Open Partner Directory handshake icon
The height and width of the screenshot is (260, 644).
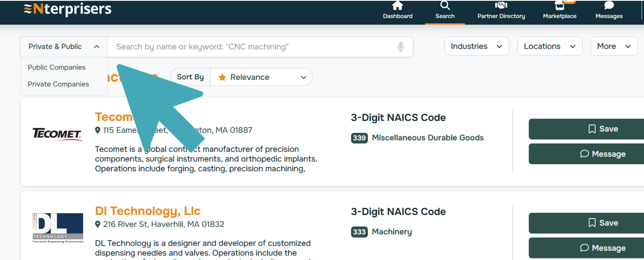pos(501,5)
